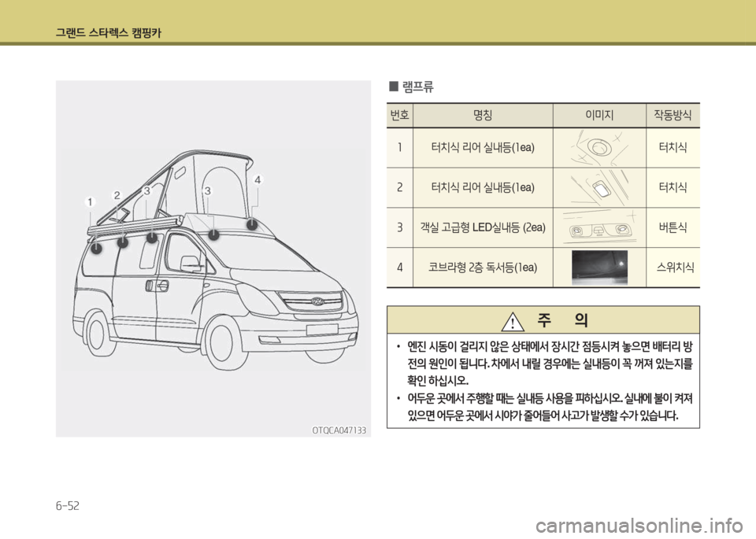Click the lamp marker dot below callout 1
This screenshot has width=756, height=539.
point(97,248)
